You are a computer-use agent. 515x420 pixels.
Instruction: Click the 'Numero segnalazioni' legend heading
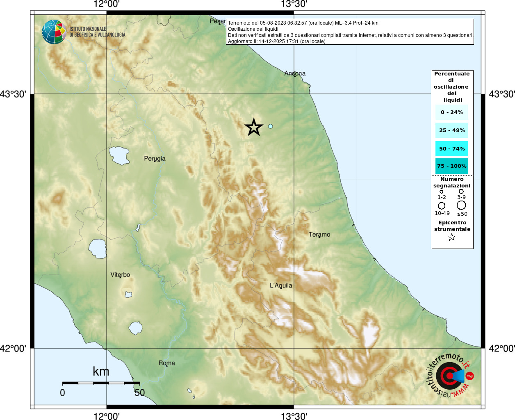coord(452,183)
